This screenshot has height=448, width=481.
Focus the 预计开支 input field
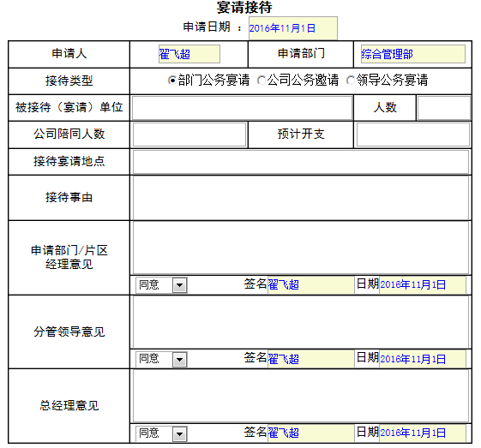(413, 134)
